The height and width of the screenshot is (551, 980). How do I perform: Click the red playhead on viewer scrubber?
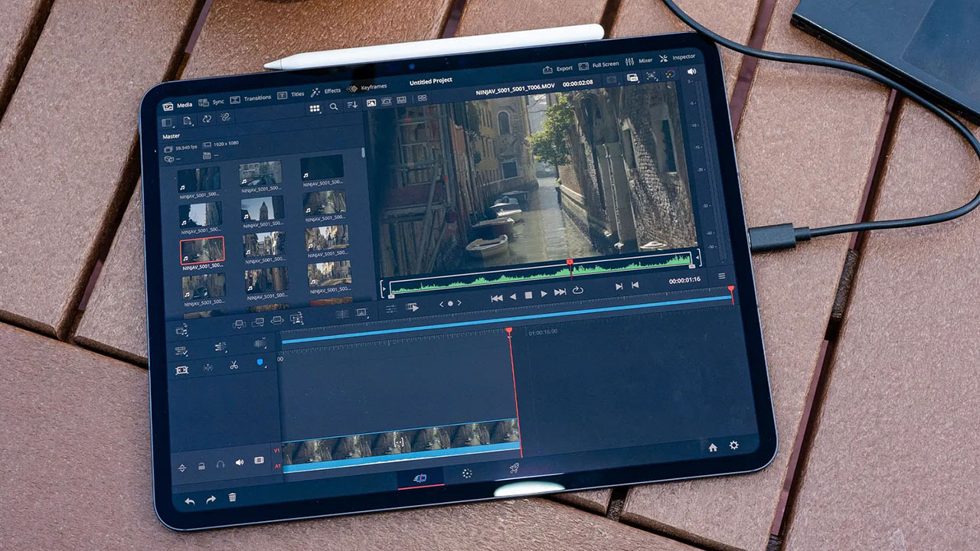click(570, 262)
